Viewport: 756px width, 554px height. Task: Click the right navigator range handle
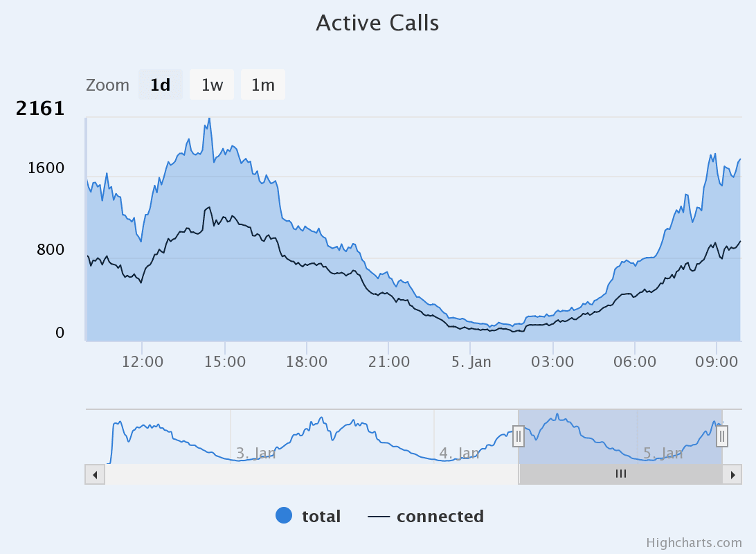tap(722, 436)
